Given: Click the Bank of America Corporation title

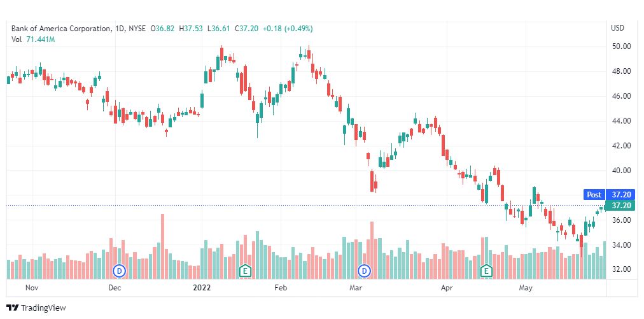Looking at the screenshot, I should pos(61,29).
